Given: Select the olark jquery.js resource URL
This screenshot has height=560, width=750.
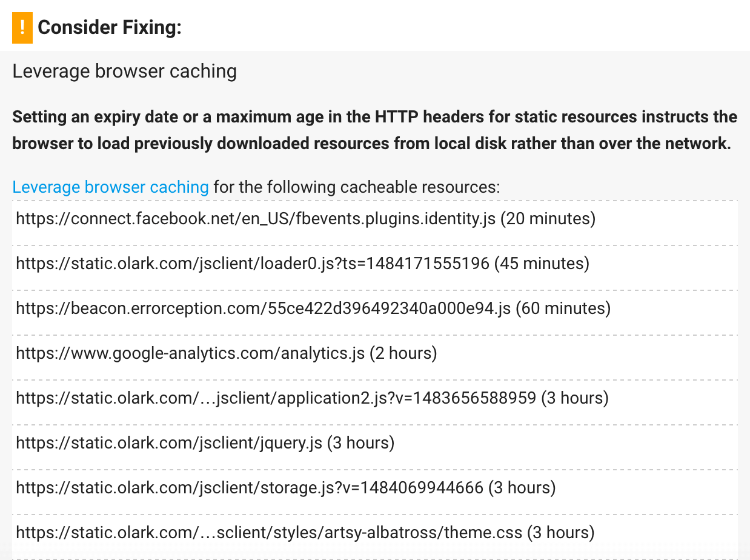Looking at the screenshot, I should [x=169, y=442].
